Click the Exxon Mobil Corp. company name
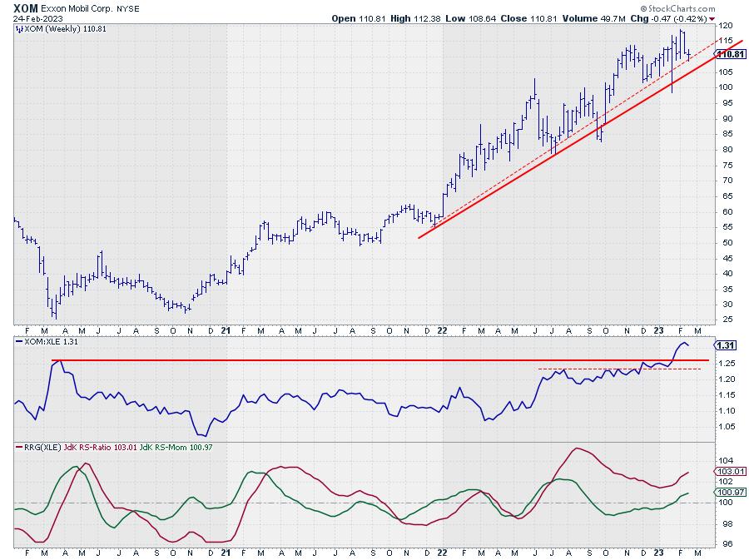Screen dimensions: 749x560 point(77,8)
